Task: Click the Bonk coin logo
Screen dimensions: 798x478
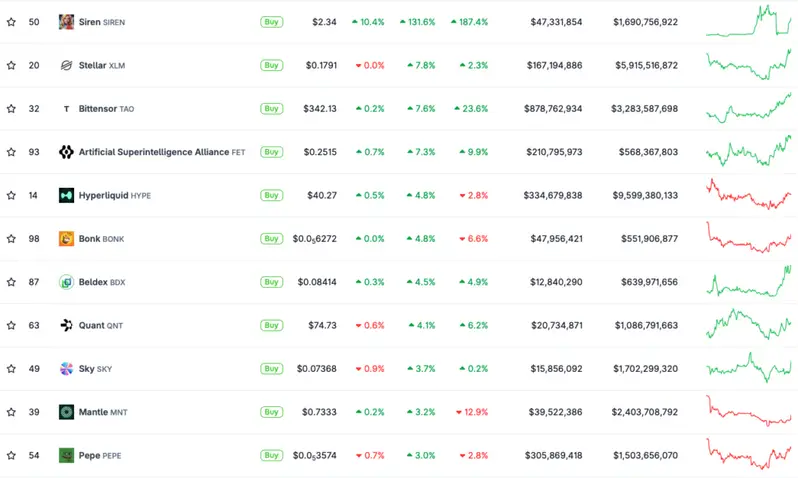Action: click(66, 238)
